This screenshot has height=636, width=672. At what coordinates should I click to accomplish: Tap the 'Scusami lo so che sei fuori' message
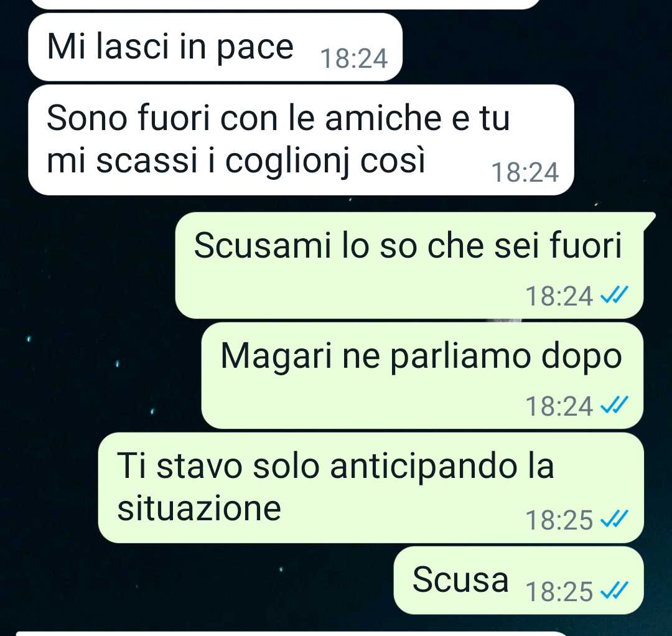(409, 265)
